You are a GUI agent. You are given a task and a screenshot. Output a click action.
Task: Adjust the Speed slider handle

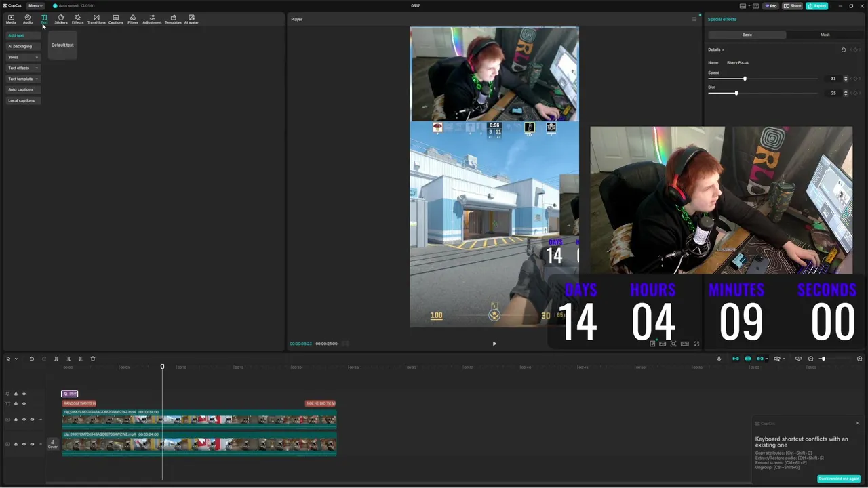[x=745, y=79]
